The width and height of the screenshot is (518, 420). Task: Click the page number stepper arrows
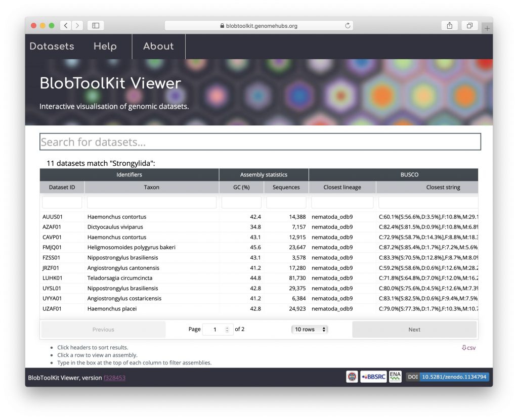point(227,330)
